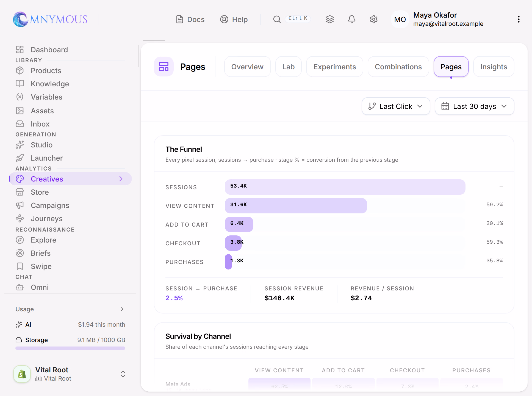Open the Knowledge book icon
The width and height of the screenshot is (532, 396).
coord(20,84)
